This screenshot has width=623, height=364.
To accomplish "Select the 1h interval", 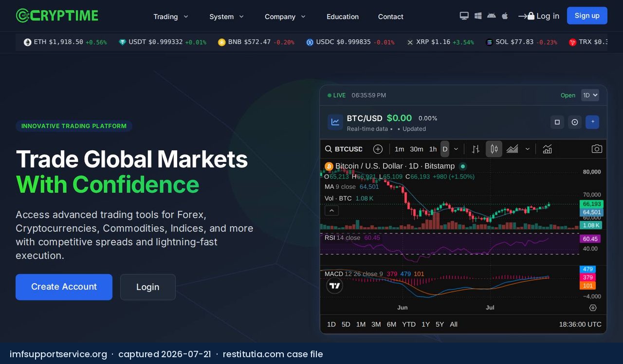I will click(x=433, y=149).
